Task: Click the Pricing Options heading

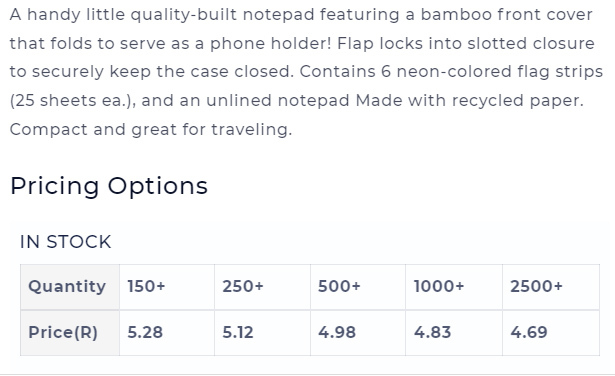Action: tap(109, 186)
